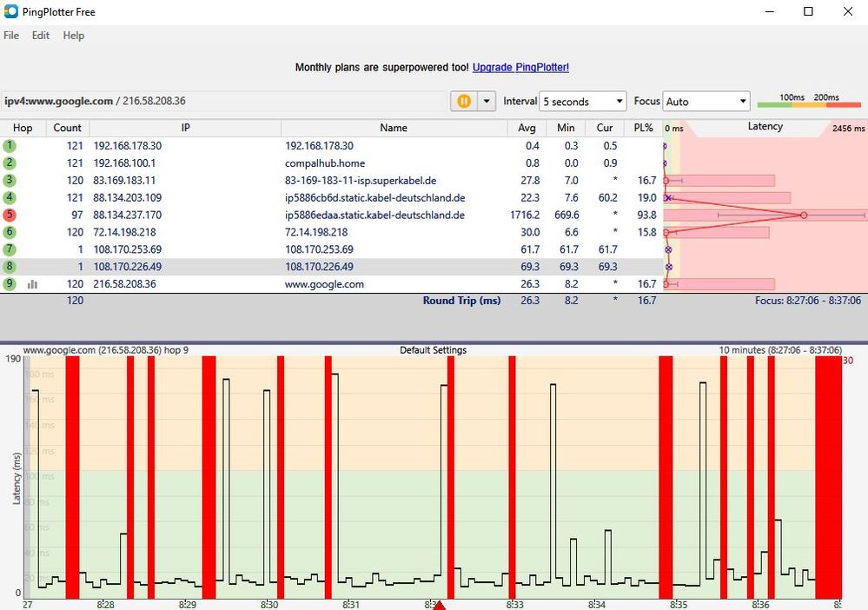
Task: Click hop 1's green number icon
Action: click(x=11, y=146)
